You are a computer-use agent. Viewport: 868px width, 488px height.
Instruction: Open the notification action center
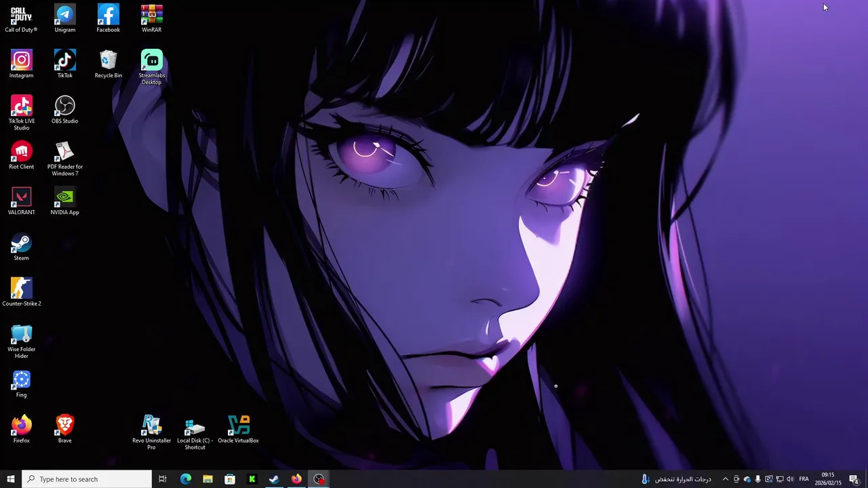(x=854, y=479)
